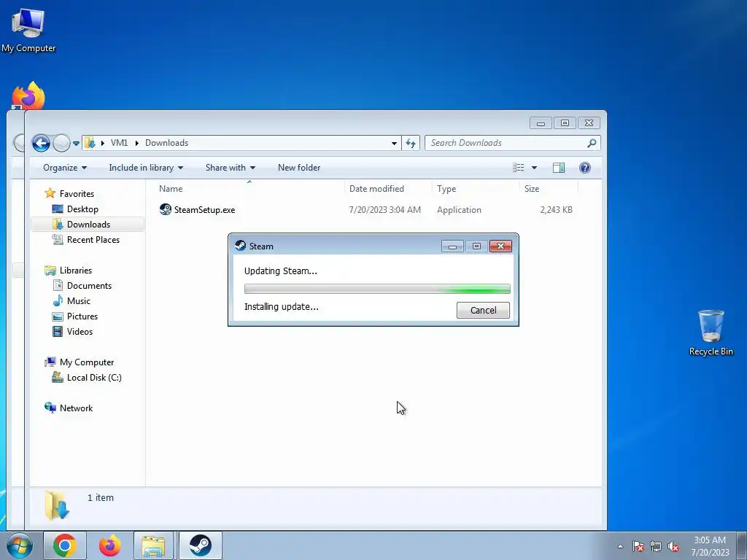Click the muted volume tray icon

tap(673, 546)
